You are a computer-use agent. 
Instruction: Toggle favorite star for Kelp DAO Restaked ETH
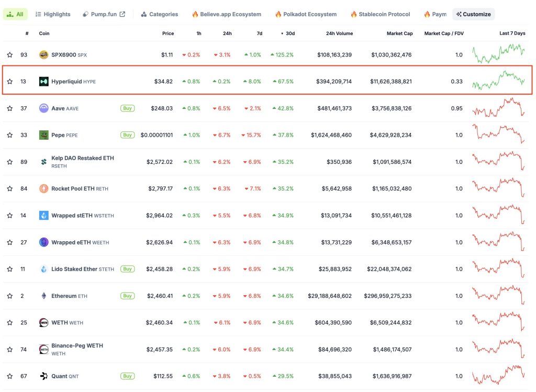(x=9, y=162)
